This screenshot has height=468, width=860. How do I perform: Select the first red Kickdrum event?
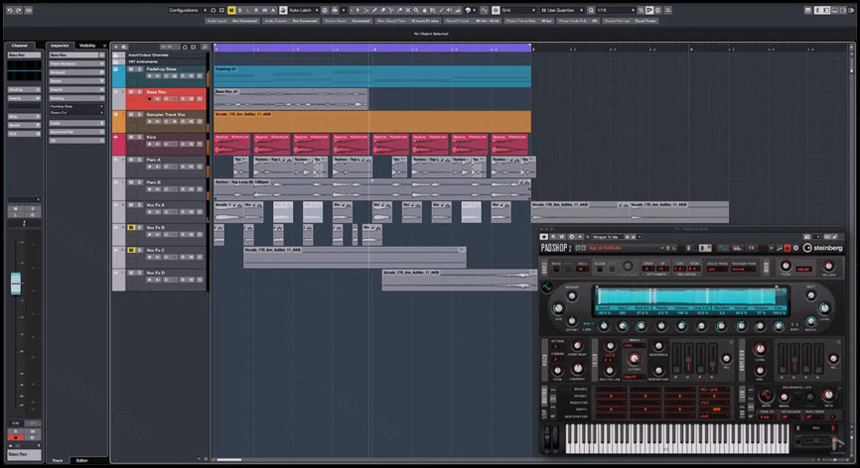point(232,144)
